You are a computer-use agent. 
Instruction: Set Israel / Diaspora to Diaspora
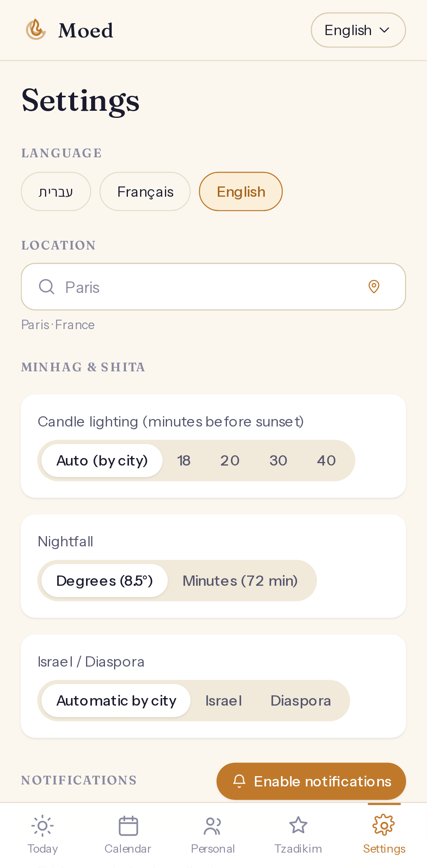pos(301,700)
